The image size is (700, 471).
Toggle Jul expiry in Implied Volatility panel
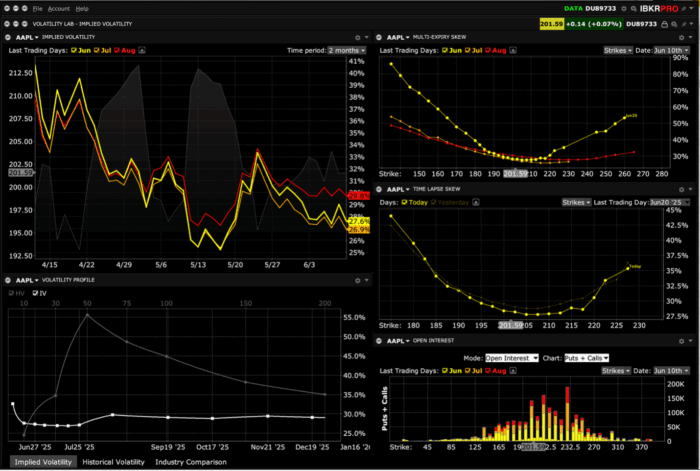point(96,50)
